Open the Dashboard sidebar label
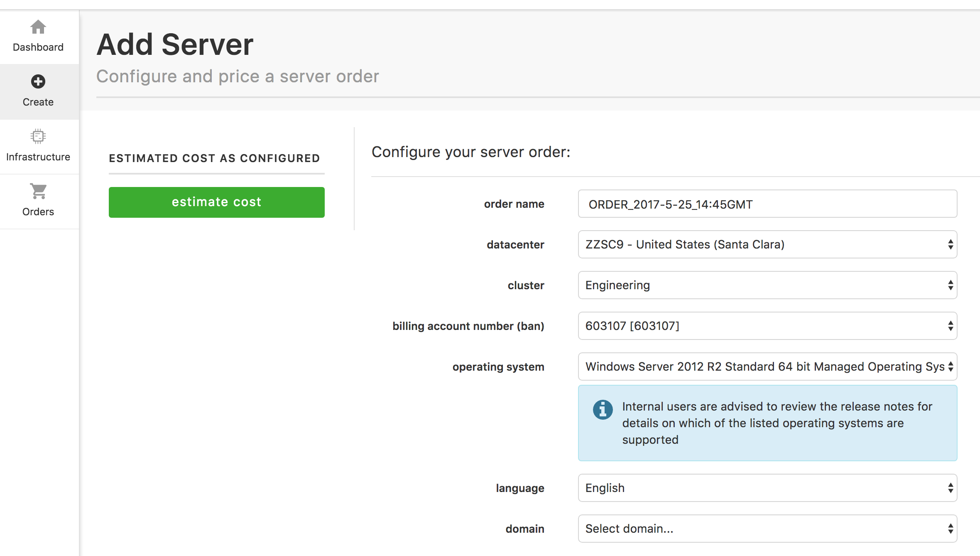Viewport: 980px width, 556px height. pyautogui.click(x=38, y=47)
